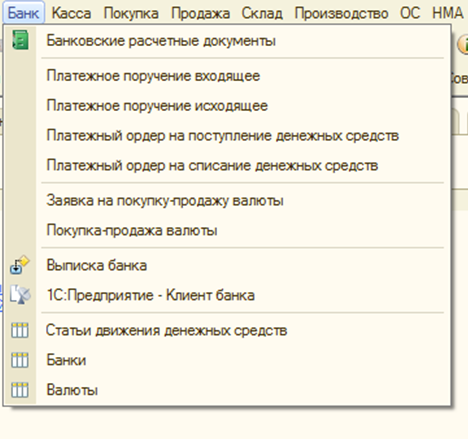Open the Производство menu

click(341, 13)
